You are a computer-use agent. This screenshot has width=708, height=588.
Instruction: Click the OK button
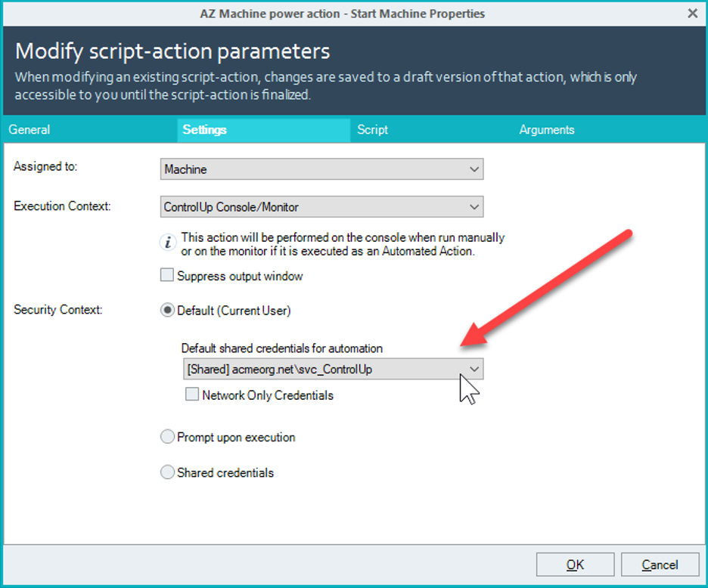click(x=575, y=565)
